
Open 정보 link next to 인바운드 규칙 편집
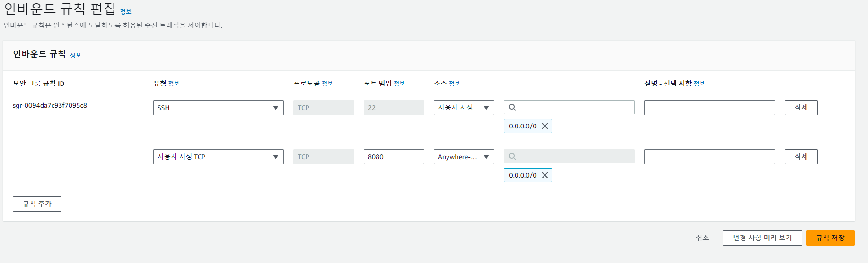pos(126,12)
